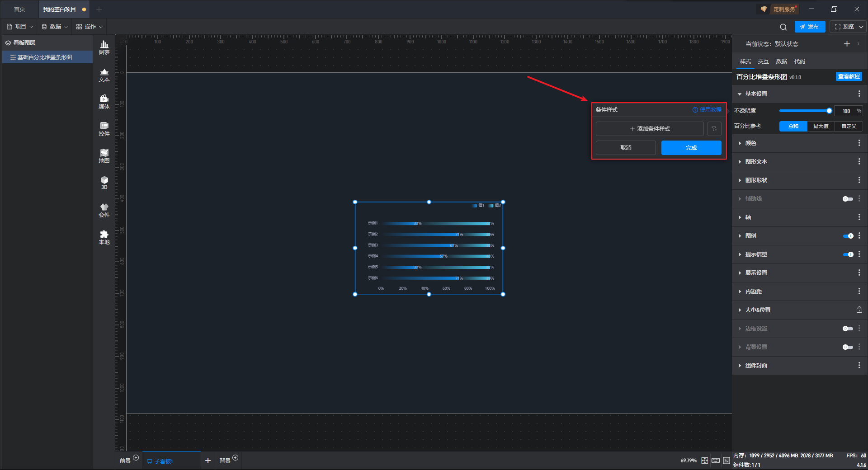Enable the 边框设置 border toggle
The height and width of the screenshot is (470, 868).
click(x=848, y=329)
